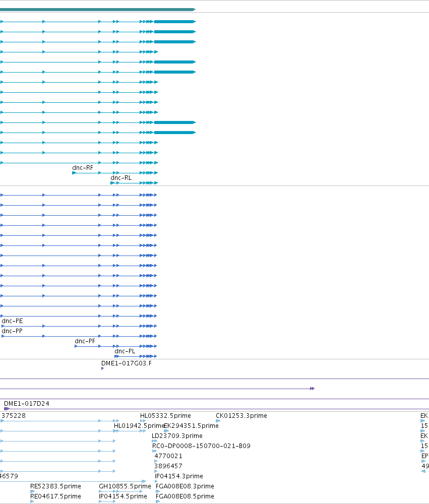
Task: Open the RE04617.5prime EST label
Action: pos(55,496)
